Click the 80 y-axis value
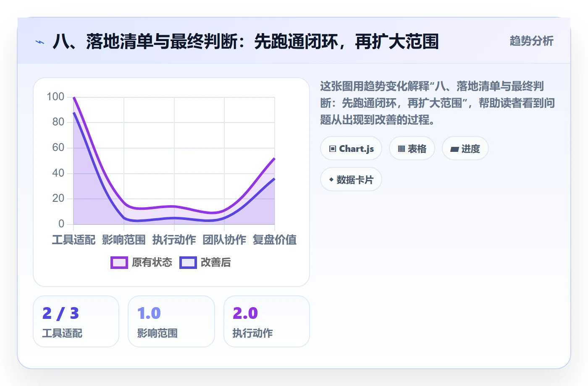 58,122
